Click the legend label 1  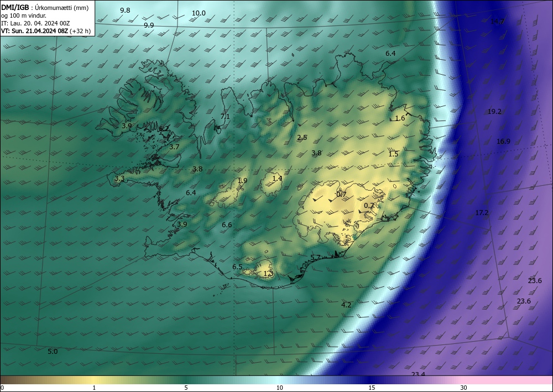(94, 388)
